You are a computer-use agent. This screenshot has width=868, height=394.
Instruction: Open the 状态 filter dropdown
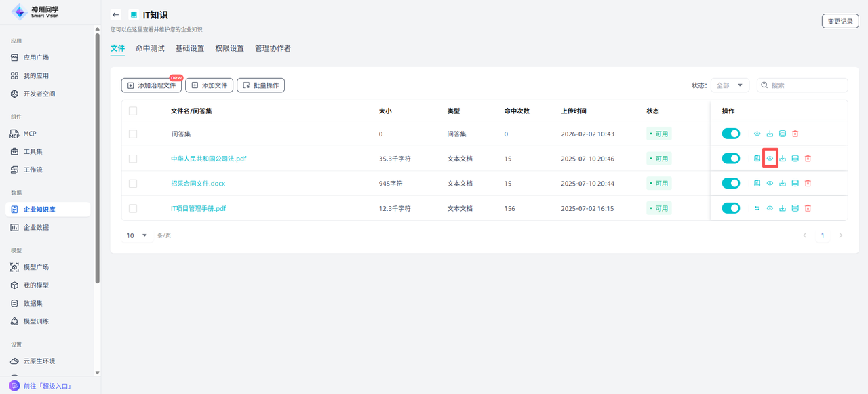(x=730, y=85)
